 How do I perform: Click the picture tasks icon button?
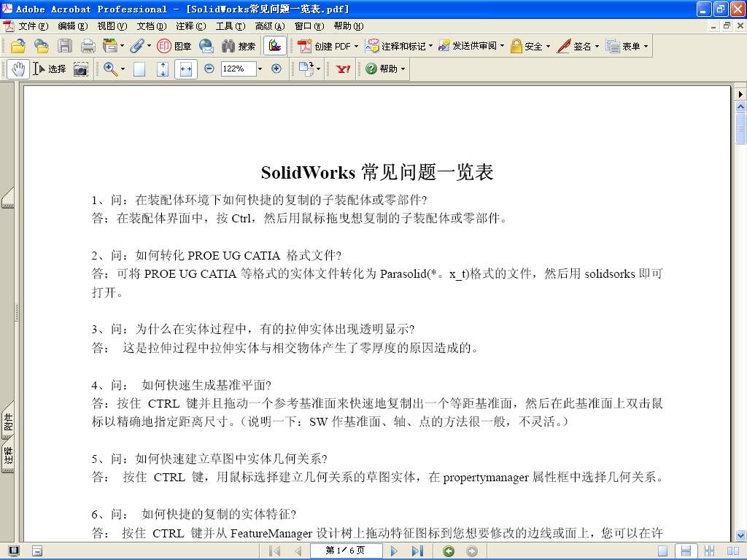pyautogui.click(x=275, y=46)
